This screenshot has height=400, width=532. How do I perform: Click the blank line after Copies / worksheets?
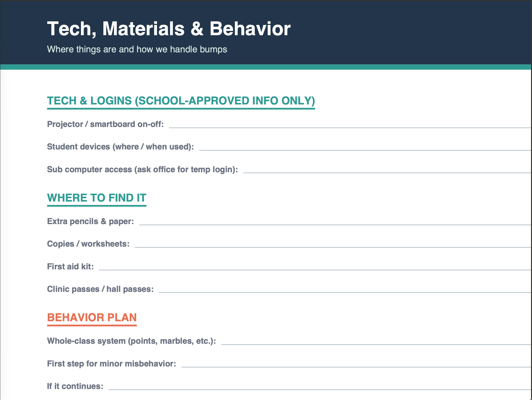pyautogui.click(x=333, y=247)
